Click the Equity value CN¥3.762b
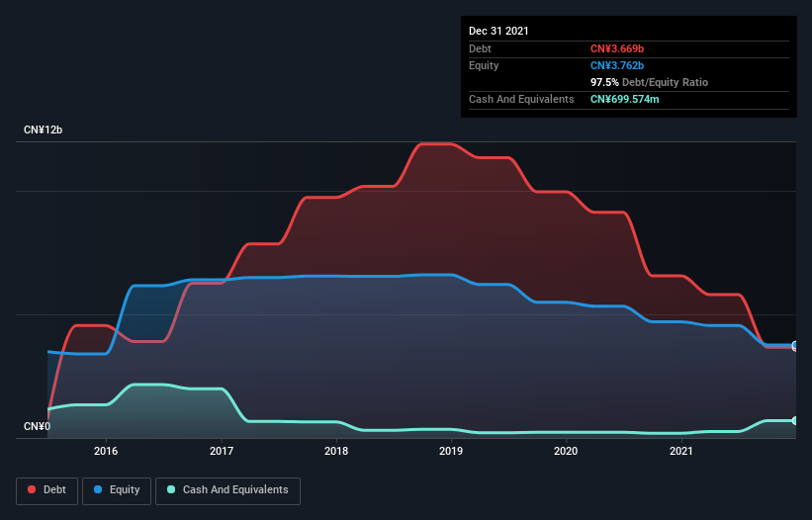This screenshot has height=520, width=812. pos(617,65)
